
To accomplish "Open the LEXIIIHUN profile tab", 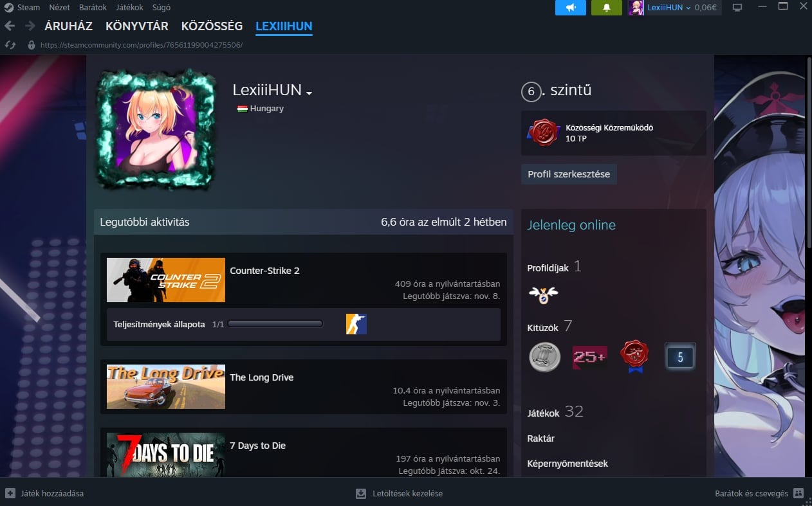I will coord(284,26).
